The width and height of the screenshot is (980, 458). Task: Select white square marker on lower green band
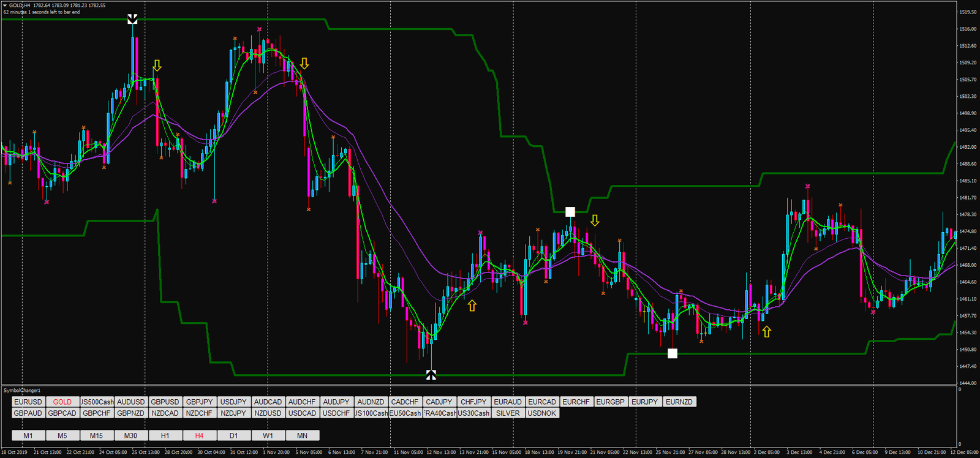[x=673, y=353]
